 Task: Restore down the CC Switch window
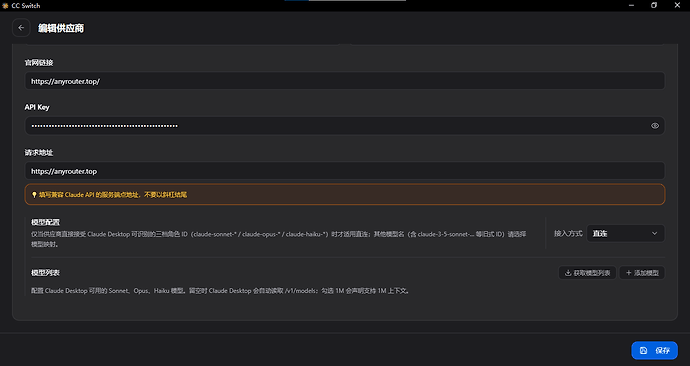(654, 5)
